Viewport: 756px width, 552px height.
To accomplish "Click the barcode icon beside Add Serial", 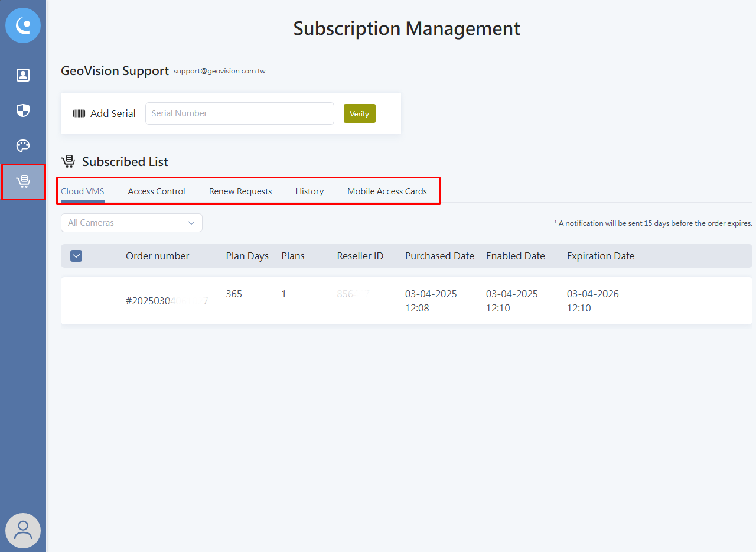I will click(79, 113).
